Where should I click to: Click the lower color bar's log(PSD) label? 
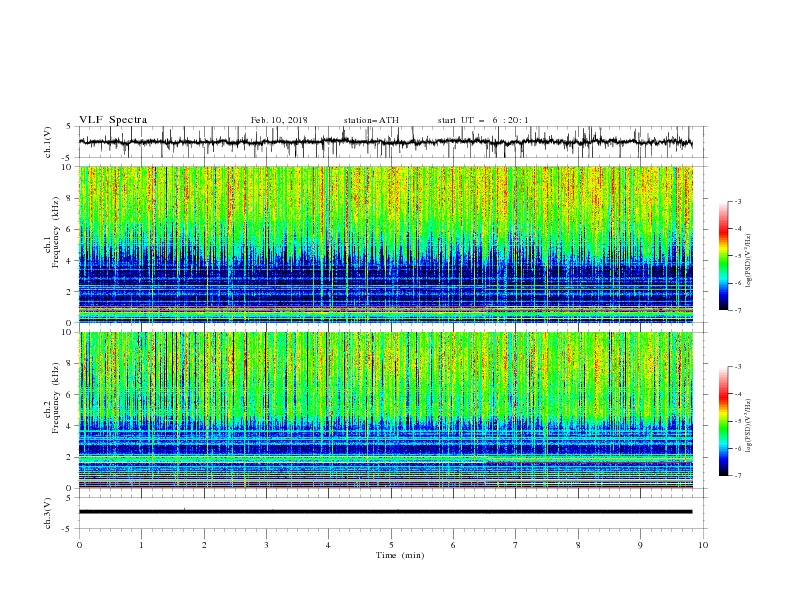click(749, 425)
